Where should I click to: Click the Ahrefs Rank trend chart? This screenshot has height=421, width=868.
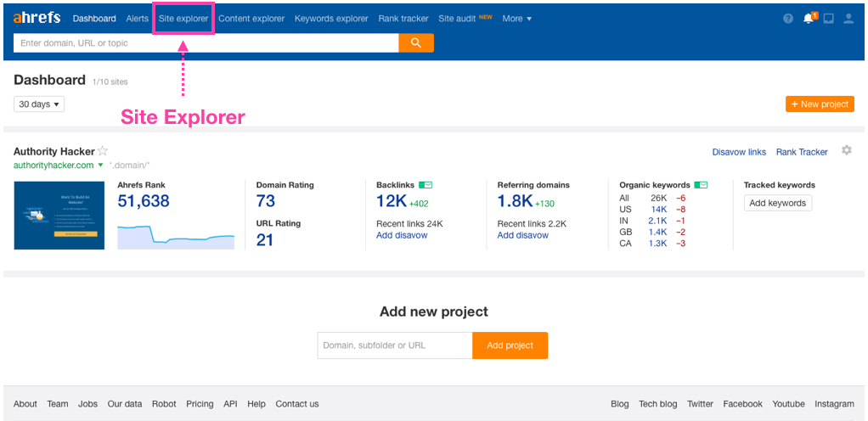[176, 237]
